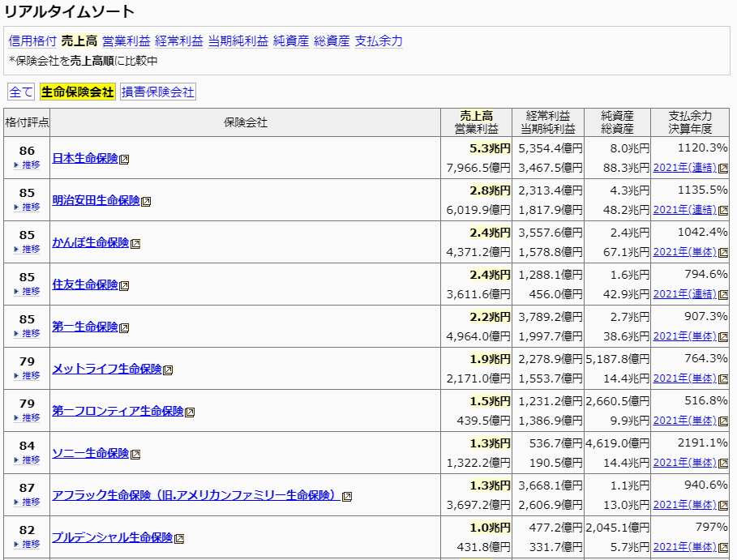Open the かんぽ生命保険 company link
This screenshot has height=560, width=737.
coord(90,242)
